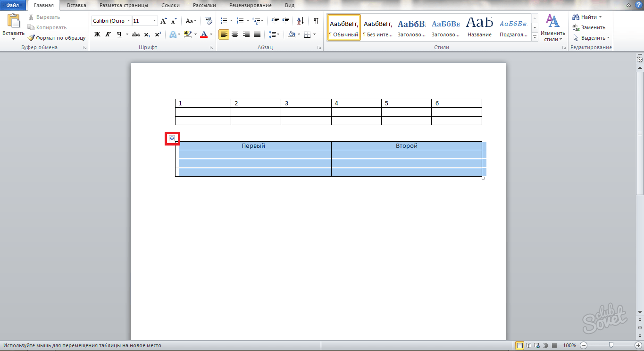Open the font name Calibri dropdown
Screen dimensions: 644x351
[129, 21]
